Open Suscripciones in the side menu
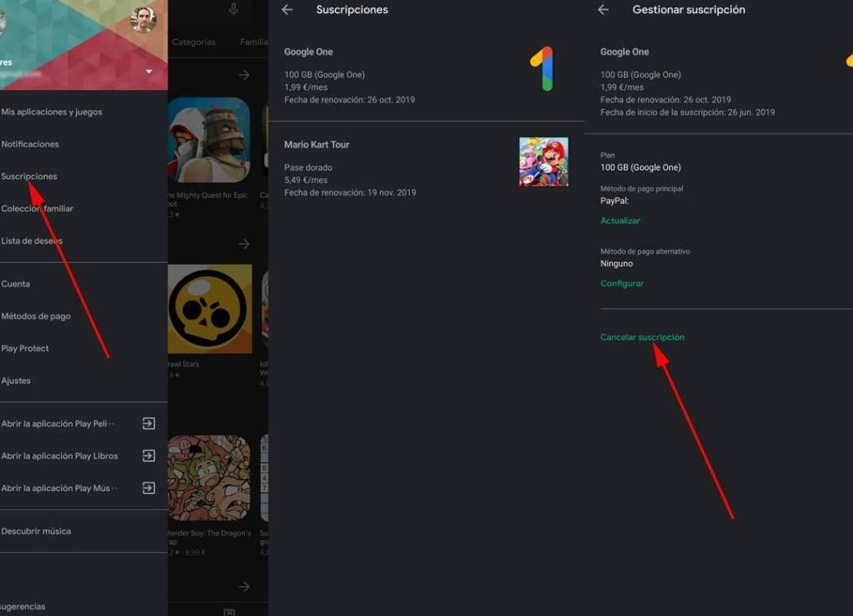The image size is (853, 616). click(x=29, y=176)
